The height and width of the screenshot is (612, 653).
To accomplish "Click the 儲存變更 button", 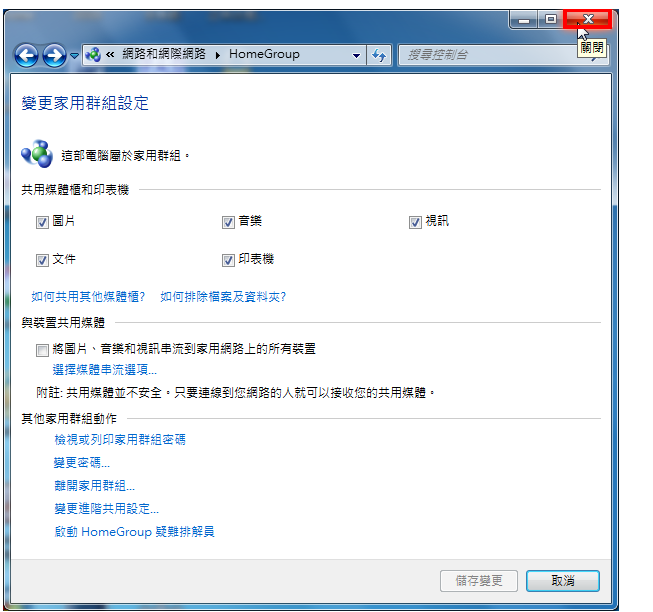I will [479, 581].
